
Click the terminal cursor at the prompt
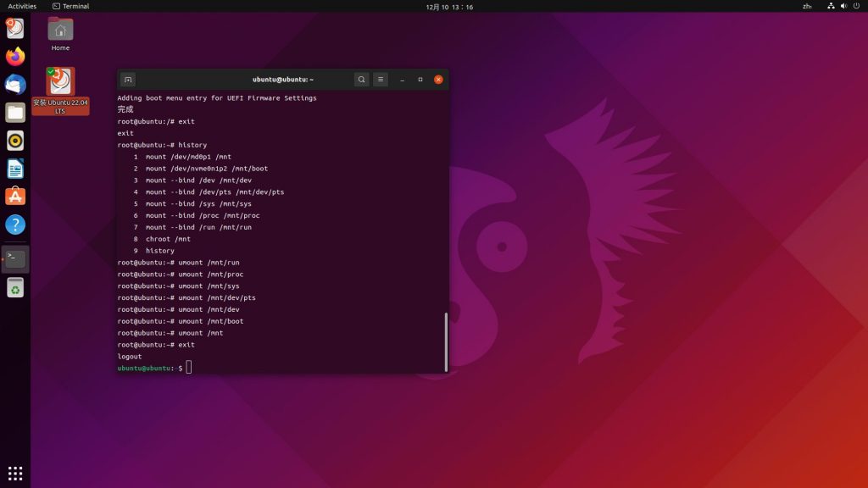pyautogui.click(x=189, y=368)
